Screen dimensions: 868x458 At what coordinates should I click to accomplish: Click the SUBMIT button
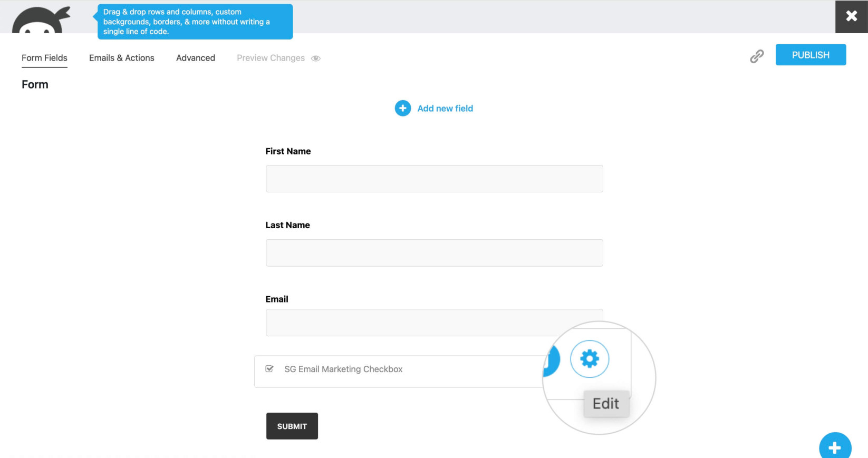(x=292, y=426)
